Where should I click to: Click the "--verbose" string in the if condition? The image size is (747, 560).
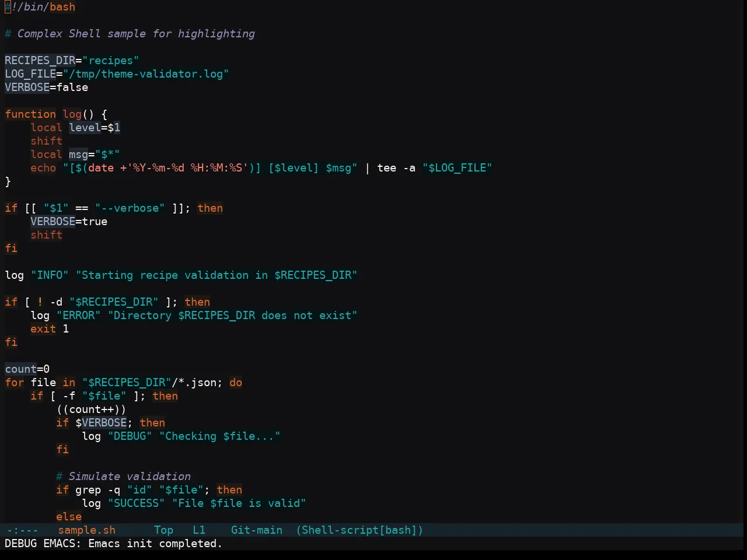click(130, 208)
